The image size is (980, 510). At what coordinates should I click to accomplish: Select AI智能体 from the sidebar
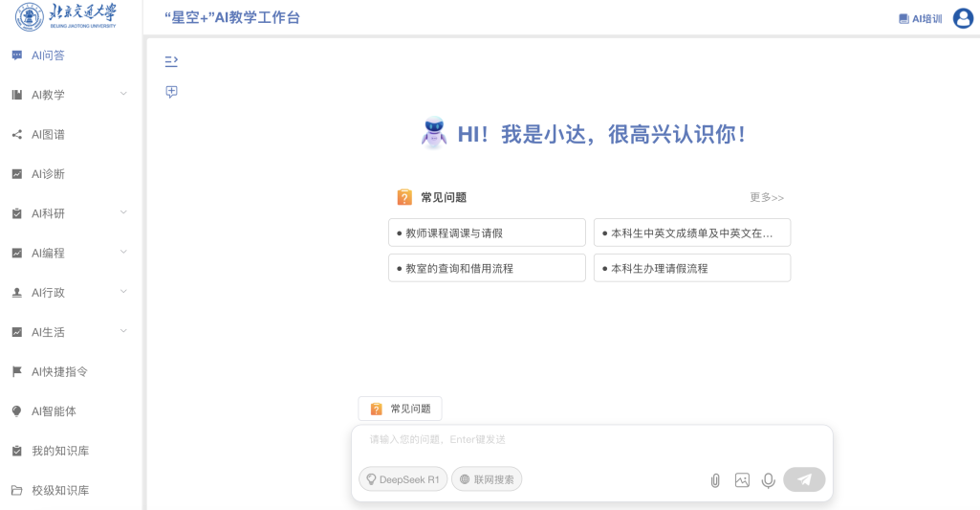pos(54,411)
